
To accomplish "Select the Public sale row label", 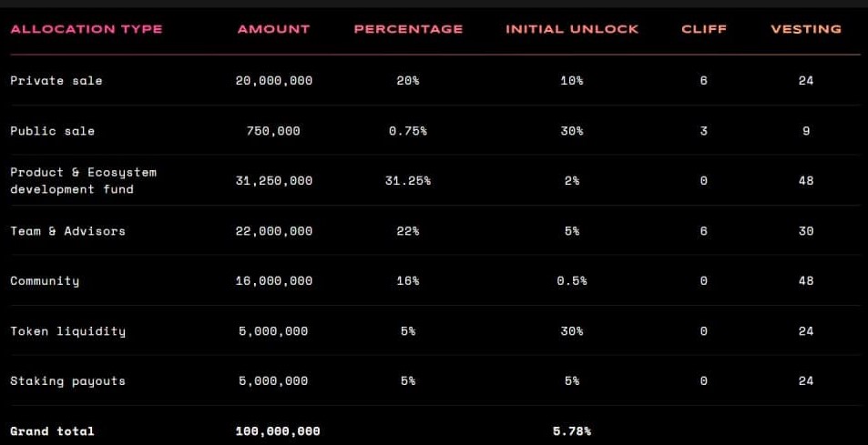I will (52, 131).
